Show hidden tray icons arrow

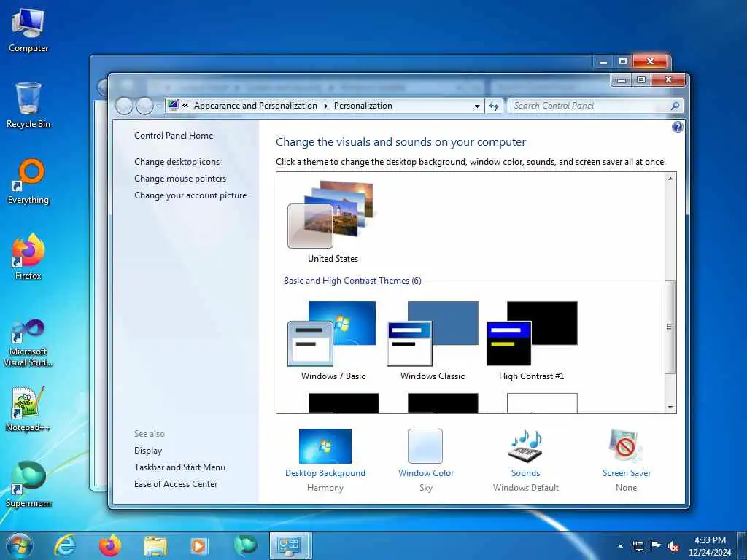tap(620, 546)
